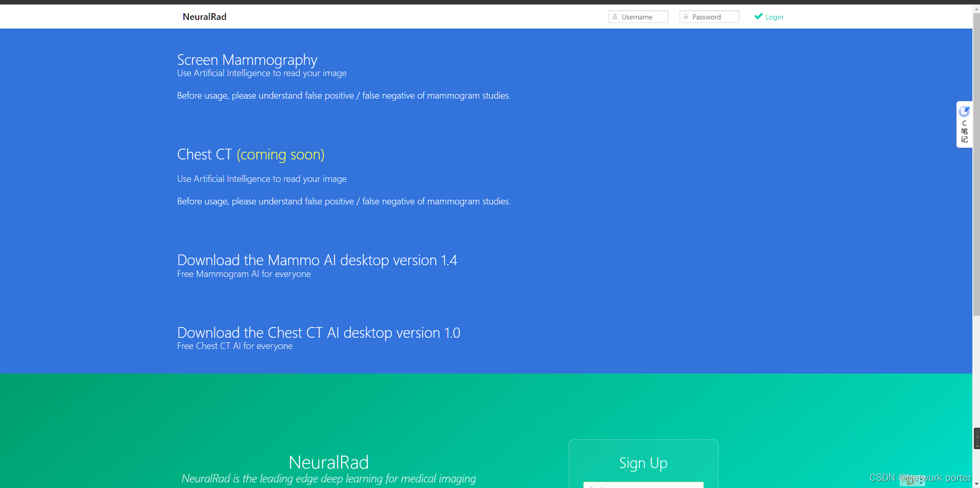Click 'Use Artificial Intelligence' text under Screen Mammography
The width and height of the screenshot is (980, 488).
(262, 73)
